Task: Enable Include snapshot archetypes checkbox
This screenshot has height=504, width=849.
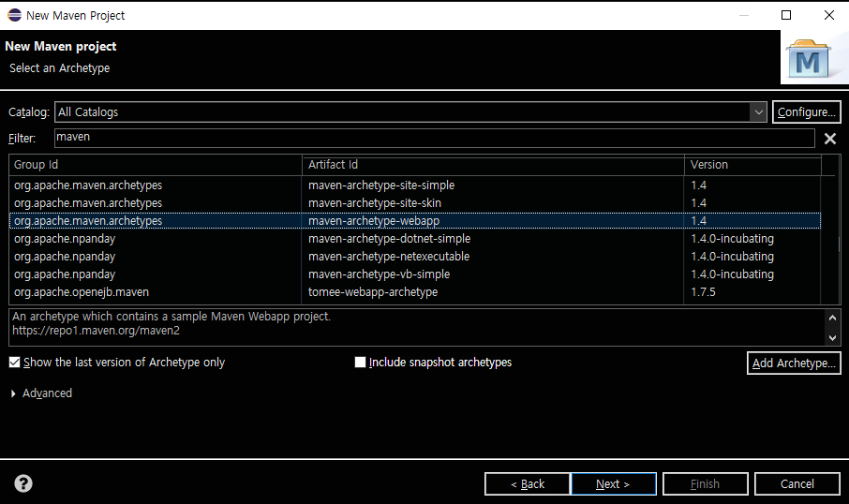Action: 360,363
